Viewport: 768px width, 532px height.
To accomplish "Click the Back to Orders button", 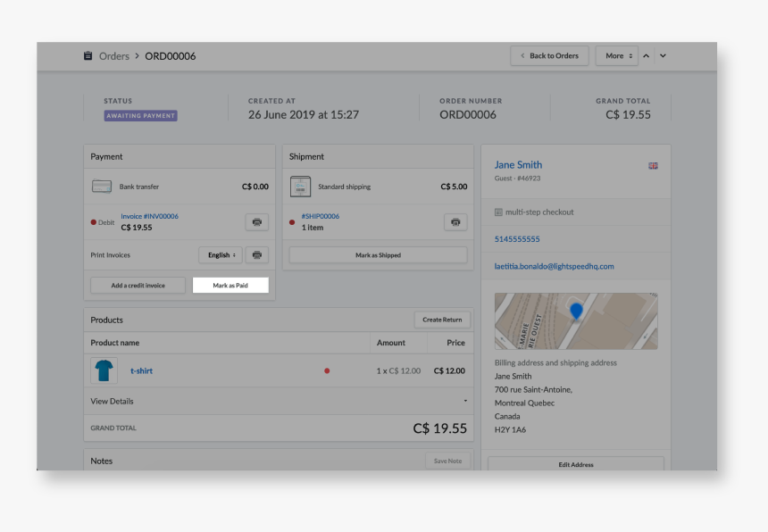I will pos(549,56).
